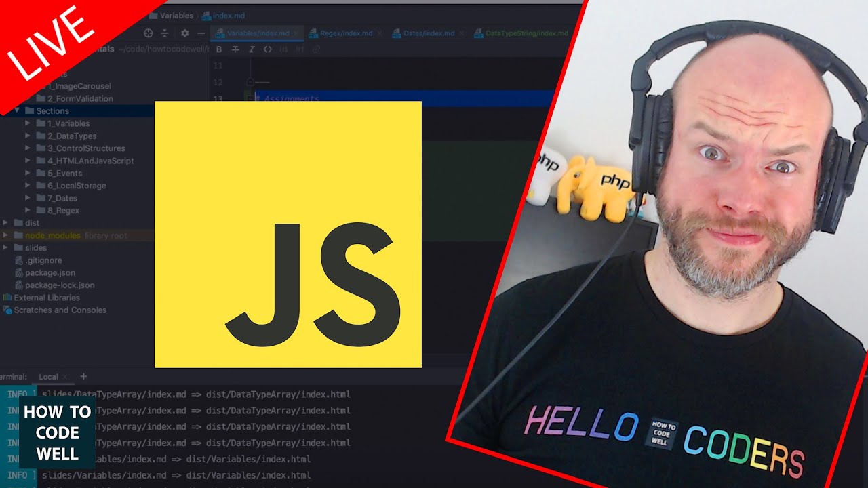Close the Local terminal tab
Image resolution: width=868 pixels, height=488 pixels.
(65, 377)
